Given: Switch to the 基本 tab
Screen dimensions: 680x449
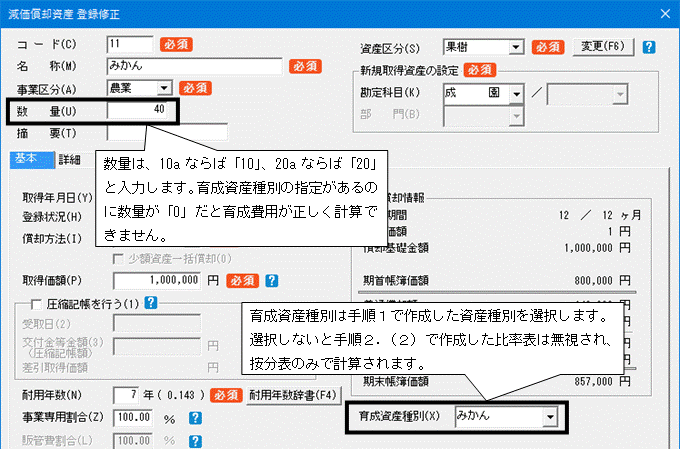Looking at the screenshot, I should 31,159.
